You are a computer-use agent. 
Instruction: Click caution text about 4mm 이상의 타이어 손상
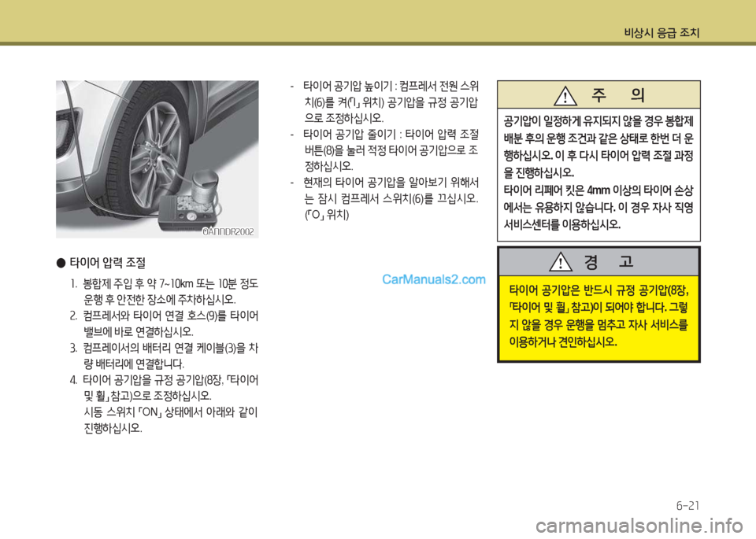coord(598,207)
